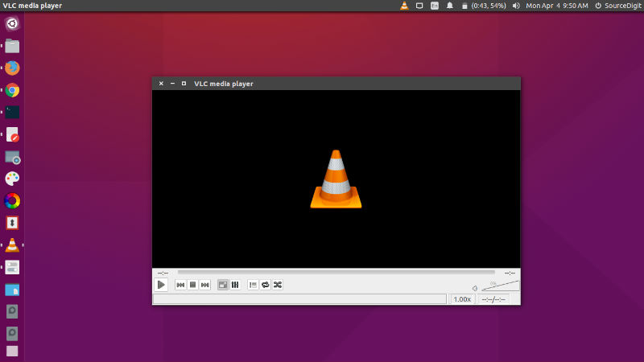
Task: Skip to next media track
Action: 205,285
